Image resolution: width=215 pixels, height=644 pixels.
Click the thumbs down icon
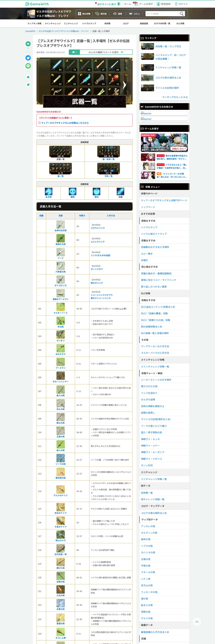click(28, 85)
